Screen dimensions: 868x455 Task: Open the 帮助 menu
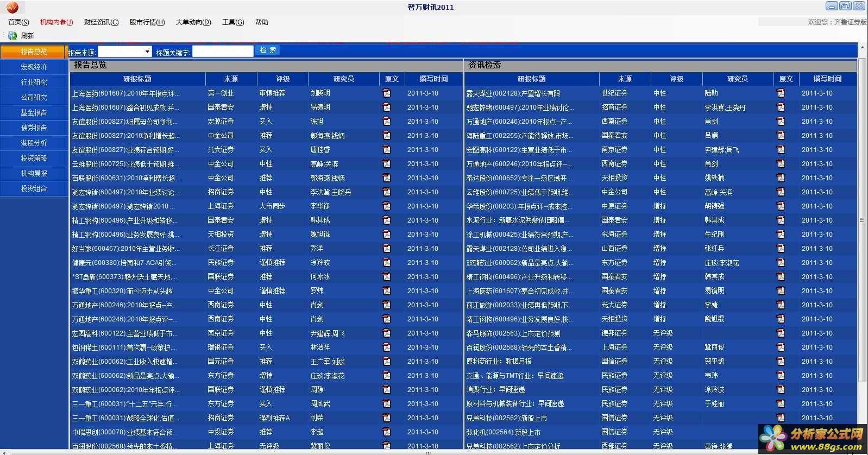pyautogui.click(x=262, y=22)
